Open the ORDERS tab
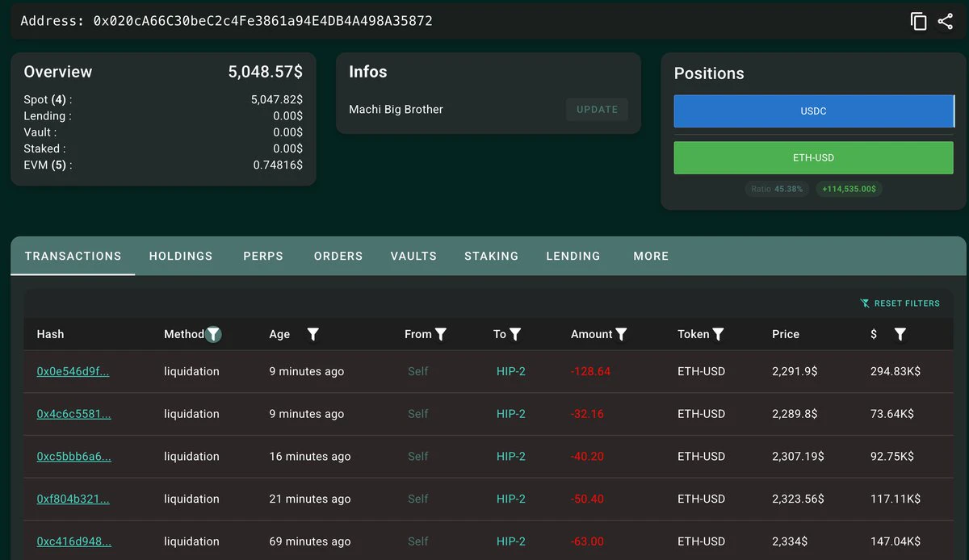This screenshot has width=969, height=560. click(x=338, y=256)
